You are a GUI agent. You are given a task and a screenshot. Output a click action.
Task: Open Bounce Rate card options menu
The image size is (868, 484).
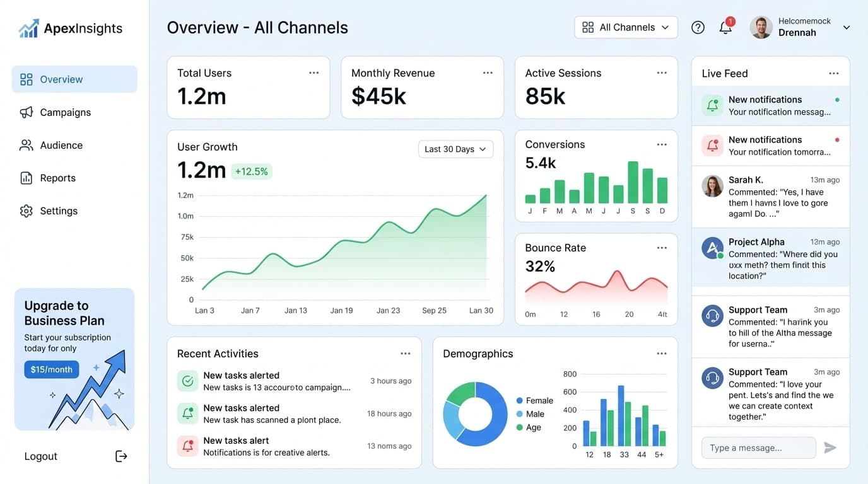coord(661,248)
